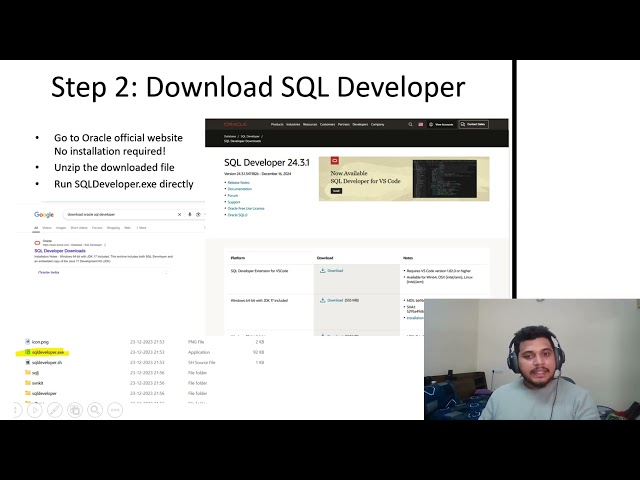Select the Forums tab in Google results
640x480 pixels.
click(x=97, y=228)
